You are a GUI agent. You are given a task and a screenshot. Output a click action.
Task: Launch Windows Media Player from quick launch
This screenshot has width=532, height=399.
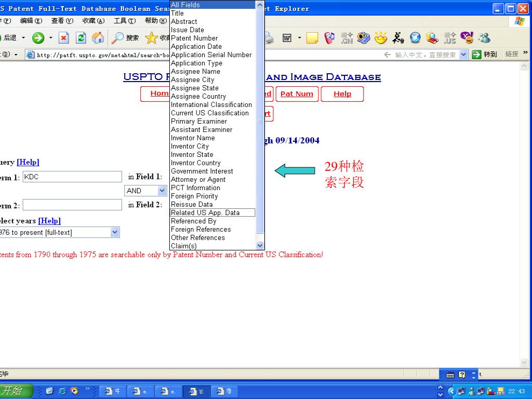(74, 391)
